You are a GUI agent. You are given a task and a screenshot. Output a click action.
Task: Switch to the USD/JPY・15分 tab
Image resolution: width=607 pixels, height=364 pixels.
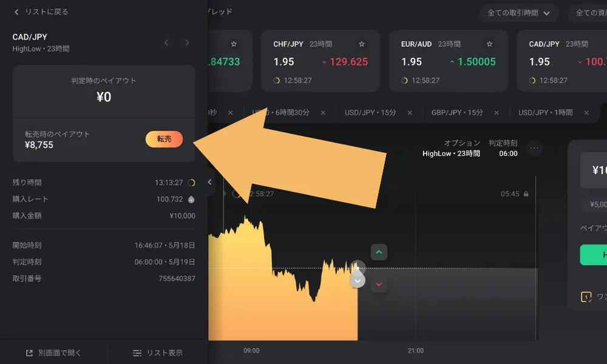370,113
